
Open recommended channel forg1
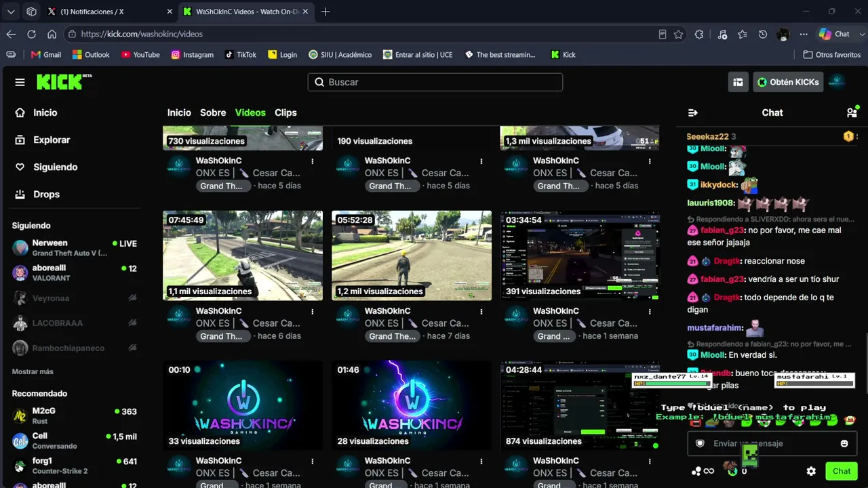[75, 466]
